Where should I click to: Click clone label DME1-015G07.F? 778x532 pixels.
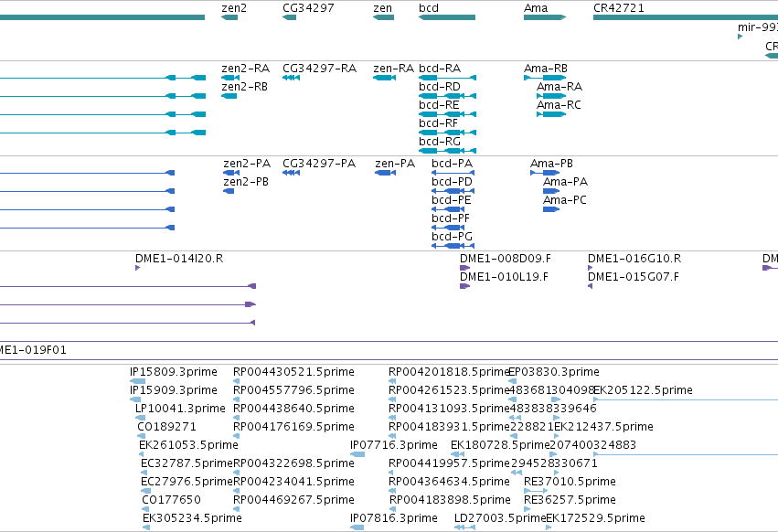tap(634, 277)
